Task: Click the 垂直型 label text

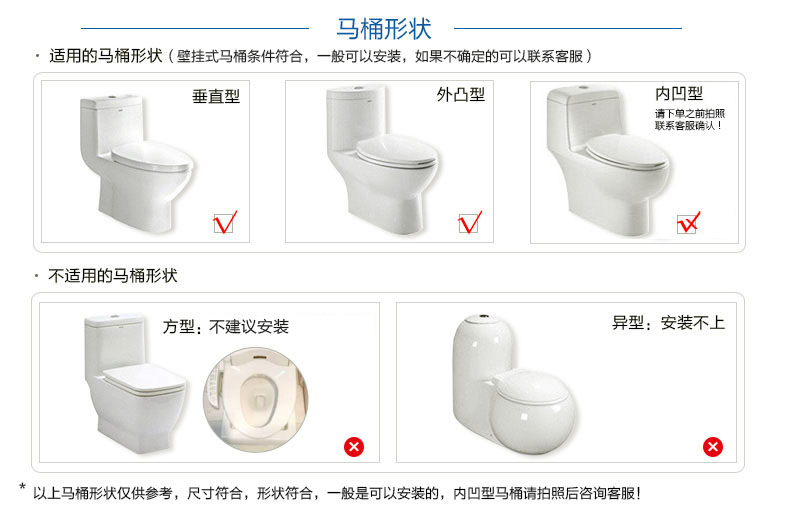Action: [216, 96]
